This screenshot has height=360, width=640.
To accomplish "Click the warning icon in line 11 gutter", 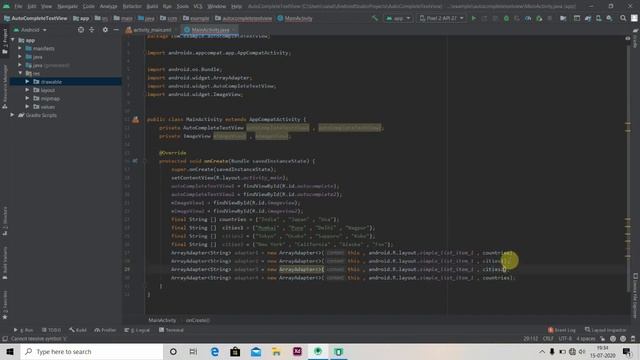I will pyautogui.click(x=136, y=120).
